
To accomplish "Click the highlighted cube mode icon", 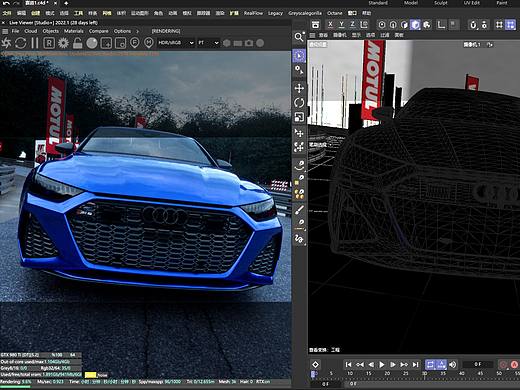I will [x=415, y=25].
